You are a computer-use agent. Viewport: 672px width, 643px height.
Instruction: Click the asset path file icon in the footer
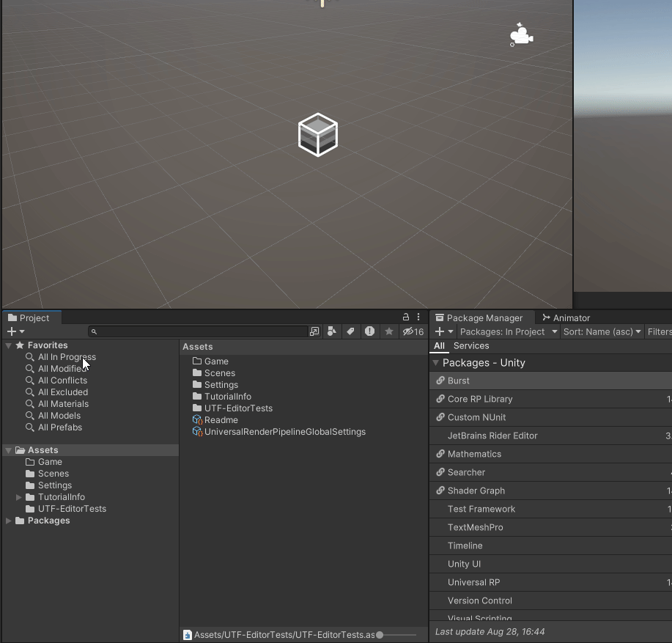[x=188, y=635]
